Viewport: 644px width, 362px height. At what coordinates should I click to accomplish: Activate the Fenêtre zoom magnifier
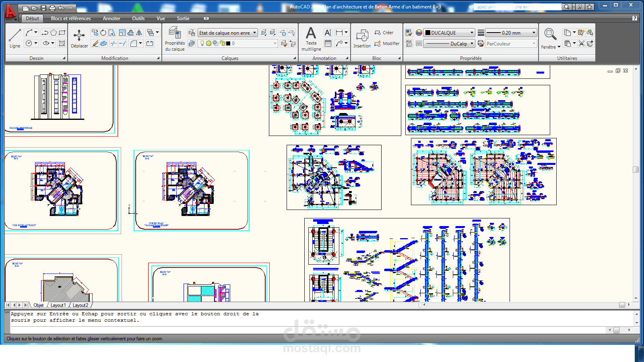550,35
